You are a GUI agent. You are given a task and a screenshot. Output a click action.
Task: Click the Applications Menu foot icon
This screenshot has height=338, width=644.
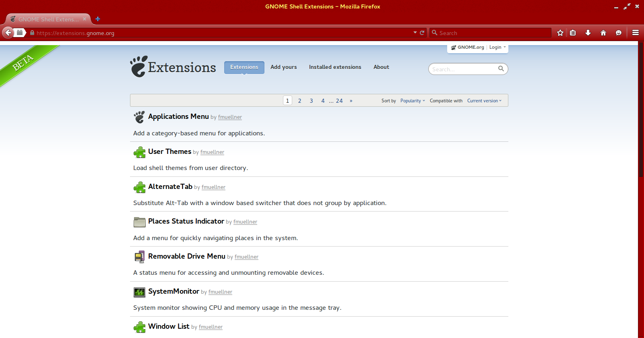click(139, 117)
